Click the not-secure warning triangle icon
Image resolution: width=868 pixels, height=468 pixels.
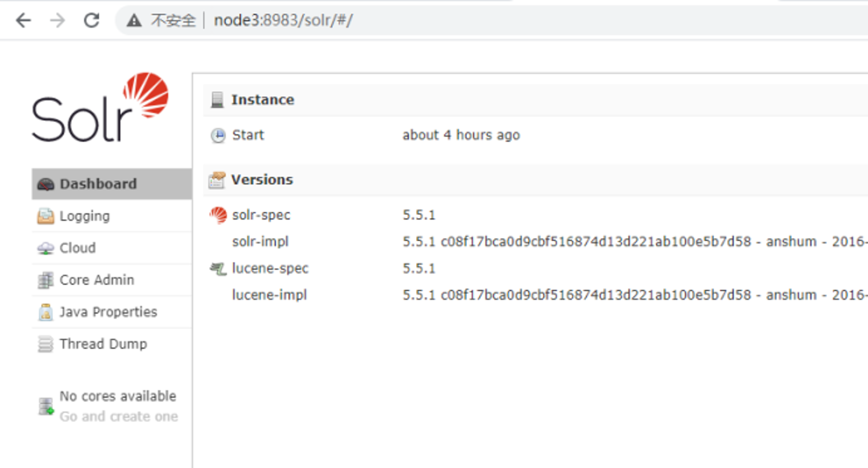(x=134, y=20)
